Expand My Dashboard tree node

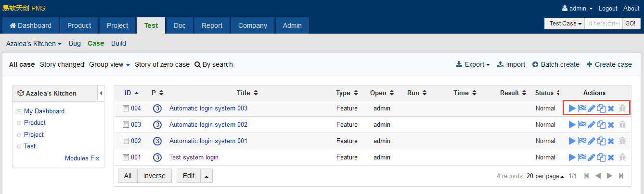pyautogui.click(x=19, y=111)
